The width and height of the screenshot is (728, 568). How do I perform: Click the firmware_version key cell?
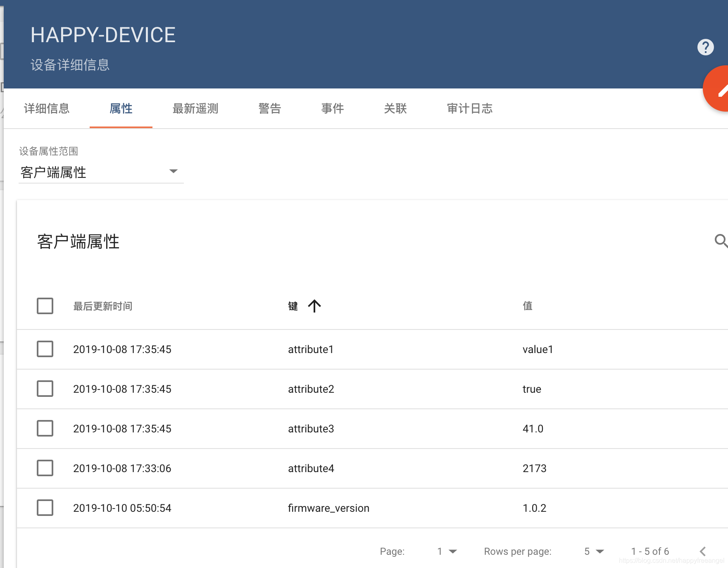click(328, 508)
